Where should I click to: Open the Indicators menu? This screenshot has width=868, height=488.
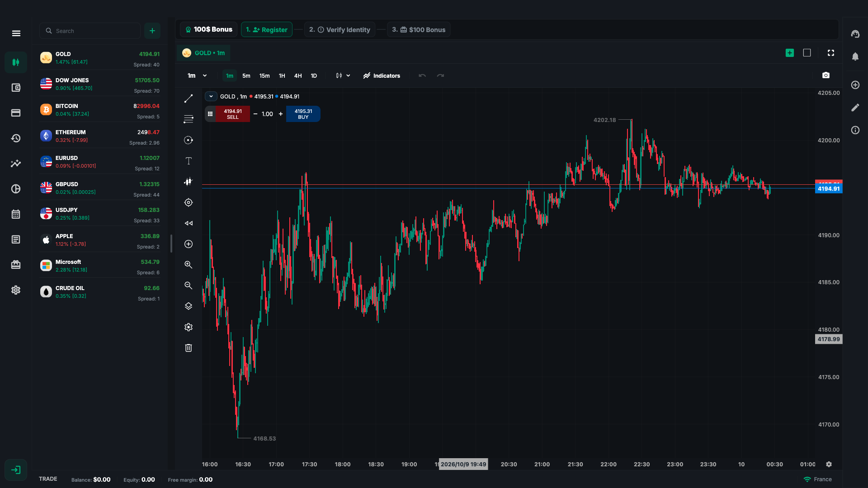382,76
